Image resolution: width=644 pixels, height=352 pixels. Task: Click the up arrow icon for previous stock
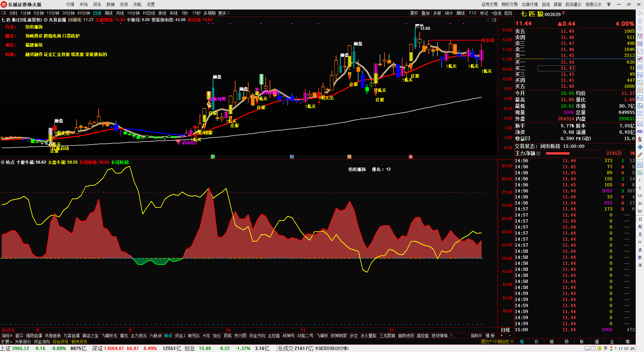point(640,21)
